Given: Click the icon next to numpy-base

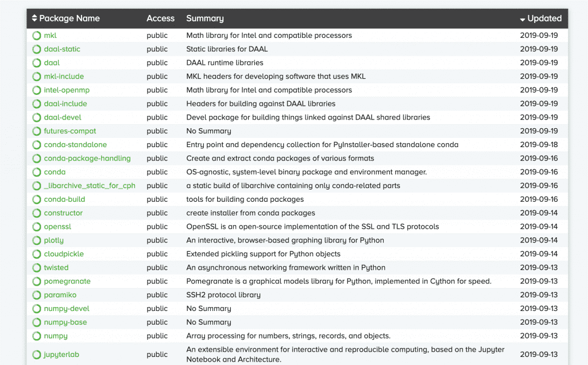Looking at the screenshot, I should (36, 322).
